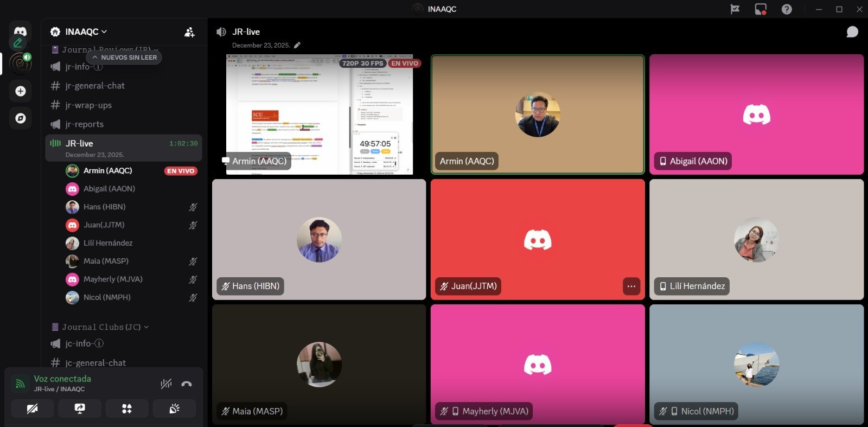Open the inbox icon with red dot

[761, 9]
